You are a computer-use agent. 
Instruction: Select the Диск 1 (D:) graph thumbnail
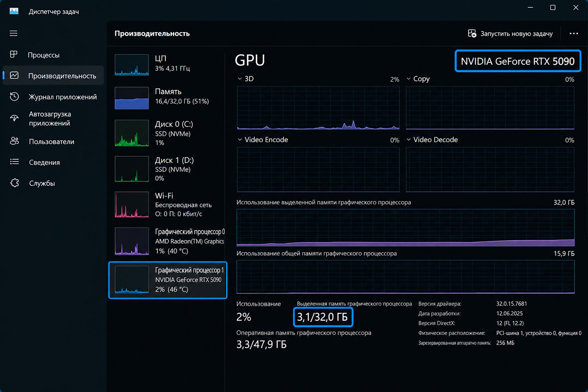point(132,169)
